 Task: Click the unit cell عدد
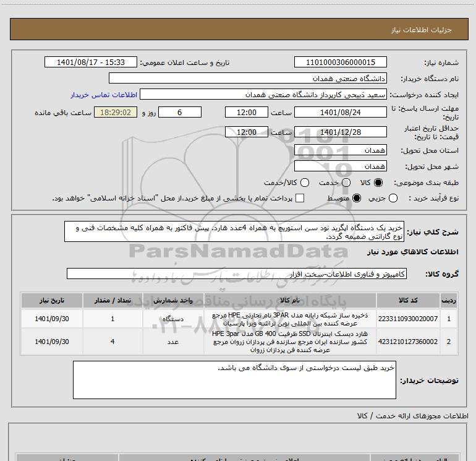click(x=173, y=342)
